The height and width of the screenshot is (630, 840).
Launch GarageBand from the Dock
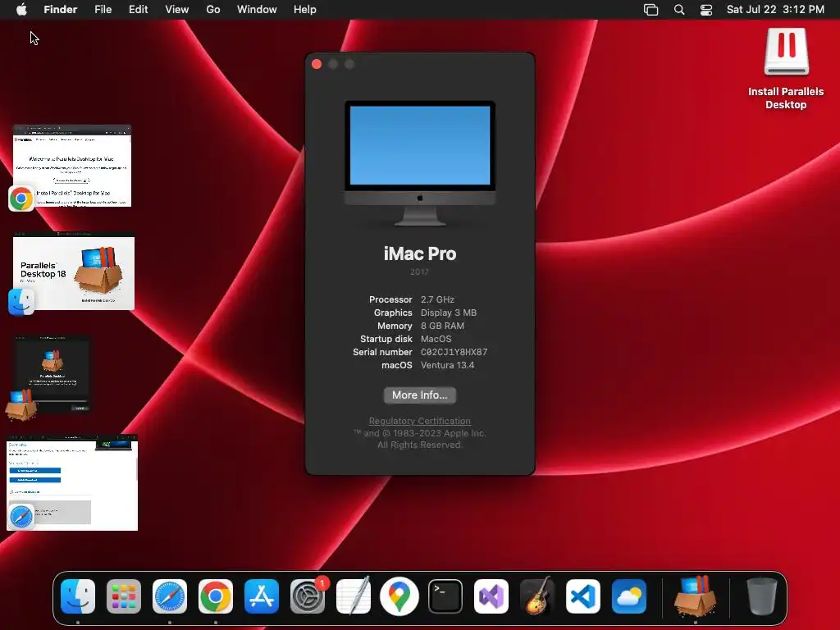(x=537, y=596)
